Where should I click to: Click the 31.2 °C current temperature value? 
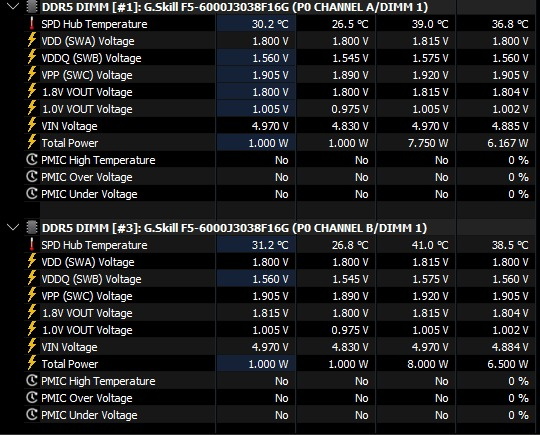[x=270, y=245]
